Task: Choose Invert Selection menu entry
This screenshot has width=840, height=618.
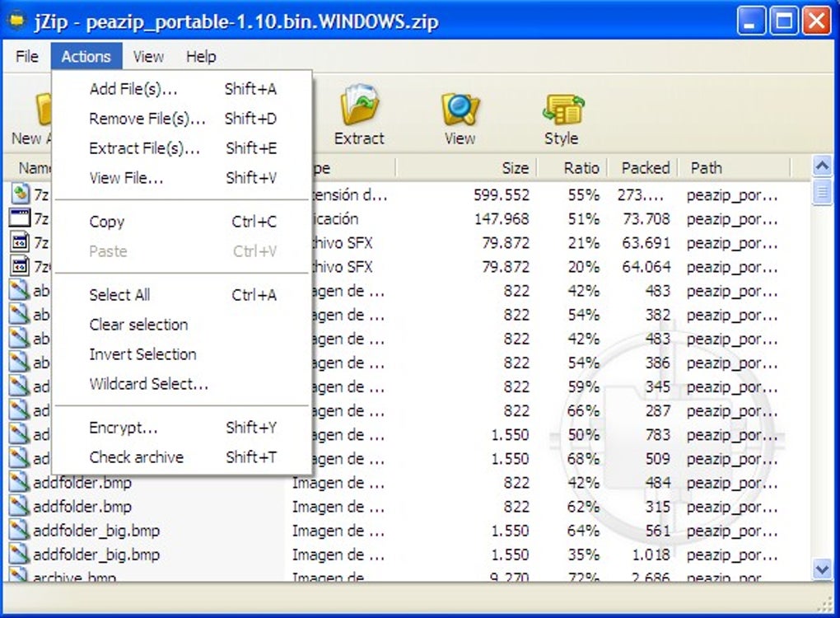Action: pos(182,353)
